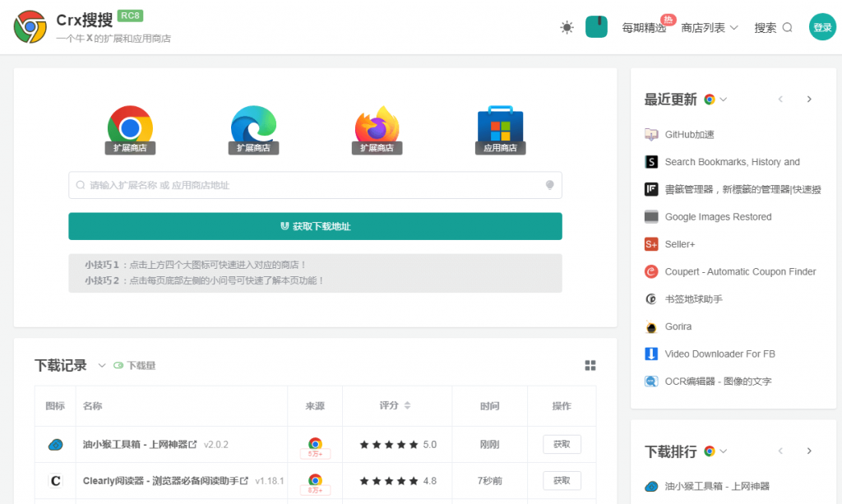Click the Video Downloader For FB icon
Screen dimensions: 842x504
tap(650, 354)
